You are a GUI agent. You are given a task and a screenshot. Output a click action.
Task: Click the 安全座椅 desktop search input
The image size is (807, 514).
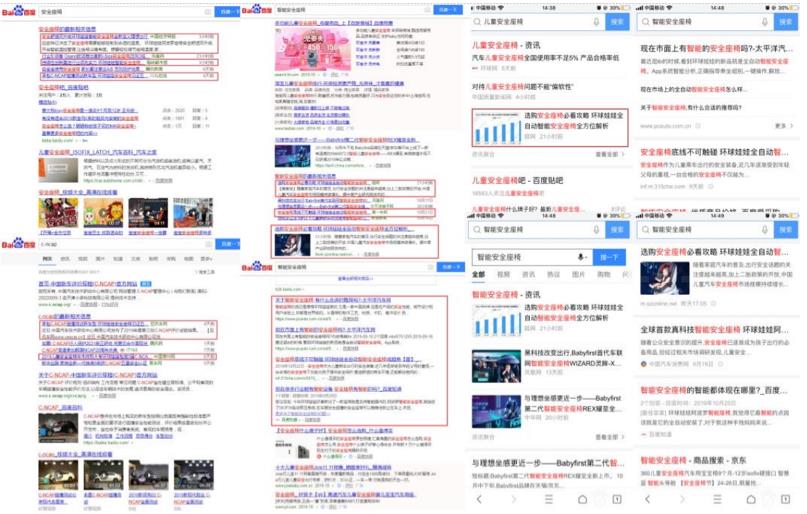click(x=126, y=11)
